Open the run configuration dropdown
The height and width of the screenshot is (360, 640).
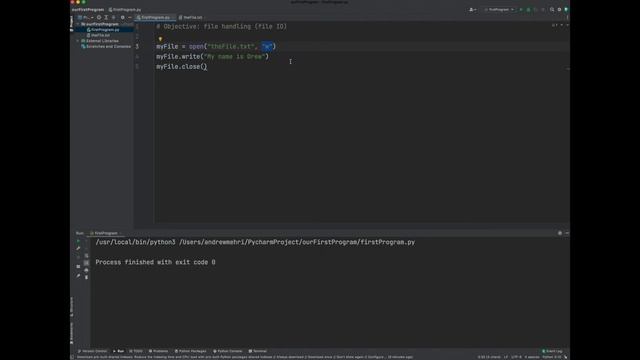tap(500, 9)
